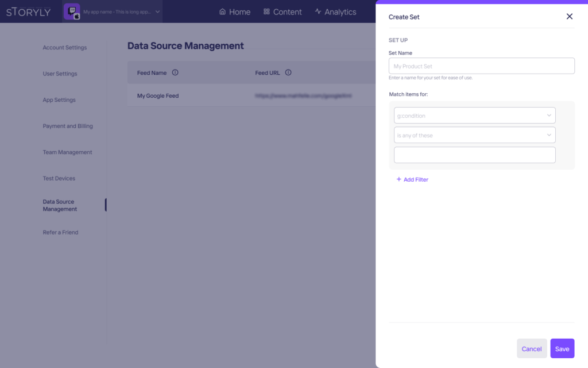The height and width of the screenshot is (368, 588).
Task: Open Team Management settings
Action: click(x=67, y=152)
